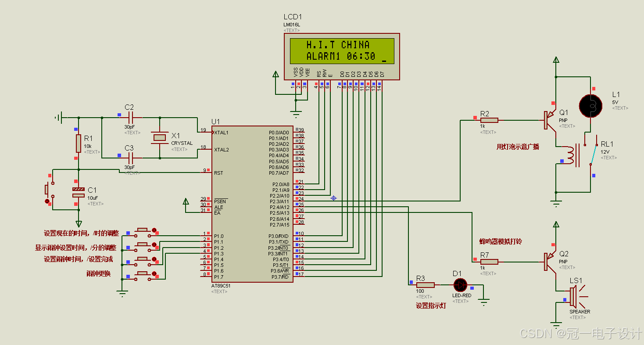
Task: Click the 'XTAL2' pin label on U1
Action: 221,150
